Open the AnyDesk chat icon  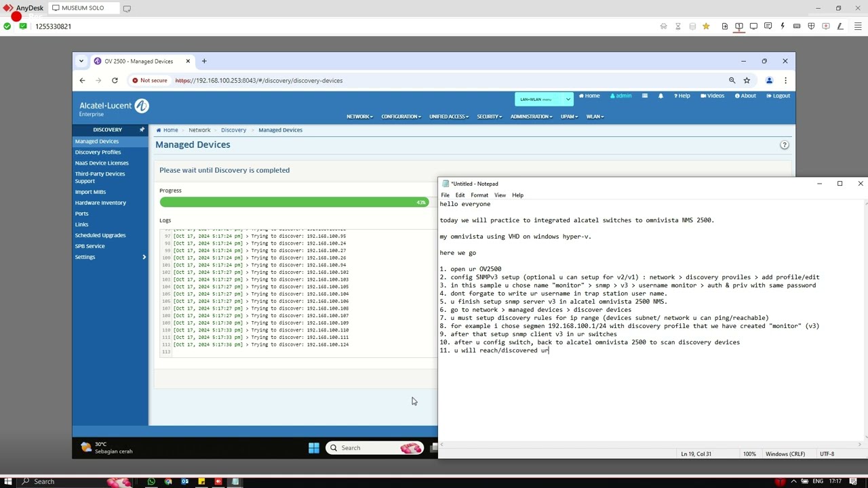pos(768,26)
